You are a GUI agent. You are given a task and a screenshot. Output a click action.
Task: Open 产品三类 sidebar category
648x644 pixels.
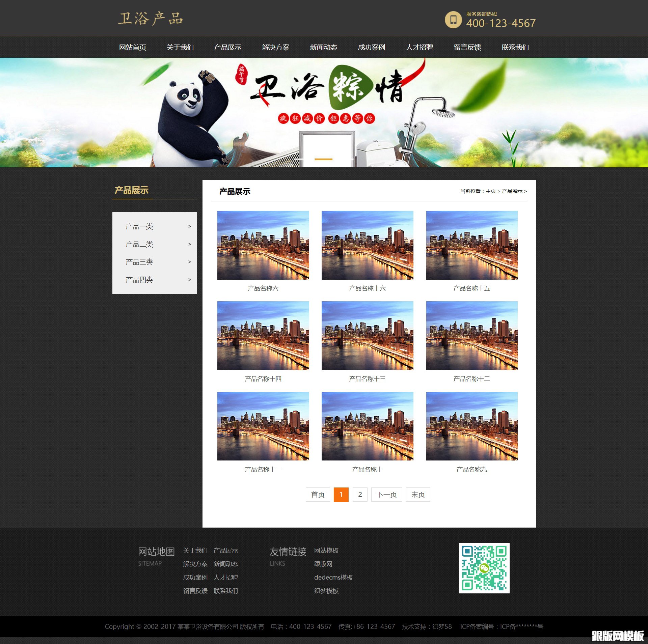click(x=139, y=262)
